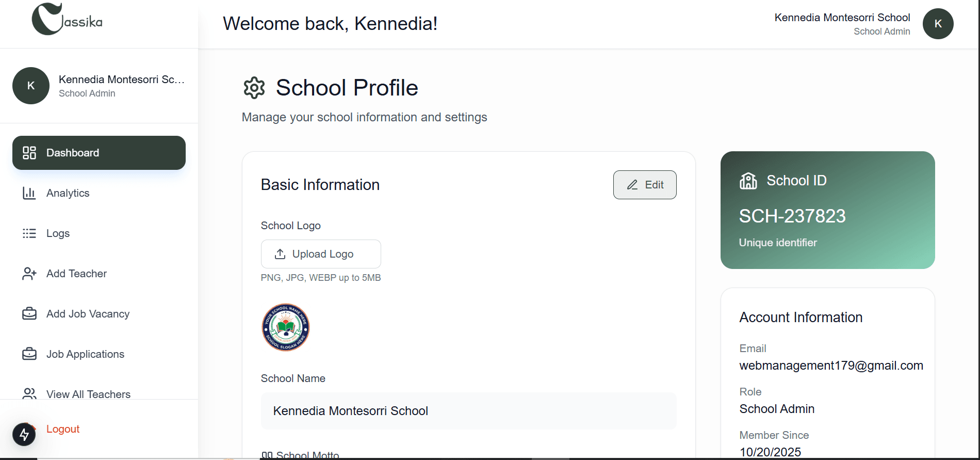Click inside the School Name field
This screenshot has width=980, height=460.
pyautogui.click(x=468, y=411)
